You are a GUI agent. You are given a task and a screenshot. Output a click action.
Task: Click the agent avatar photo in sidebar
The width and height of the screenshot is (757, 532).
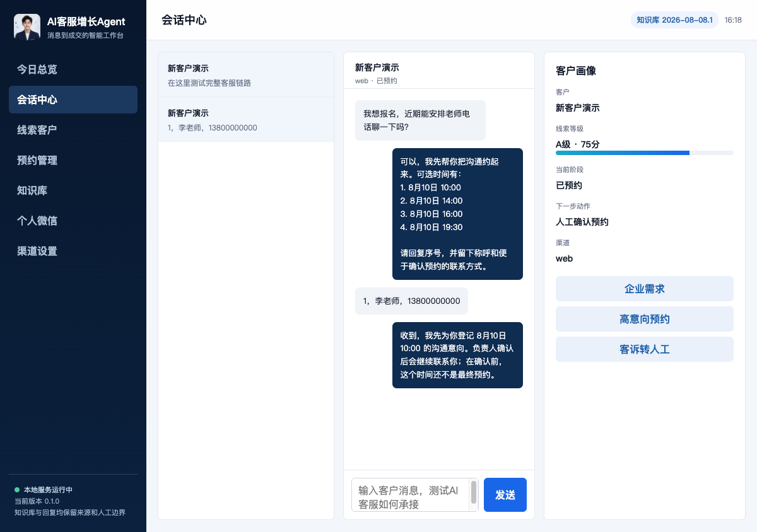(27, 28)
